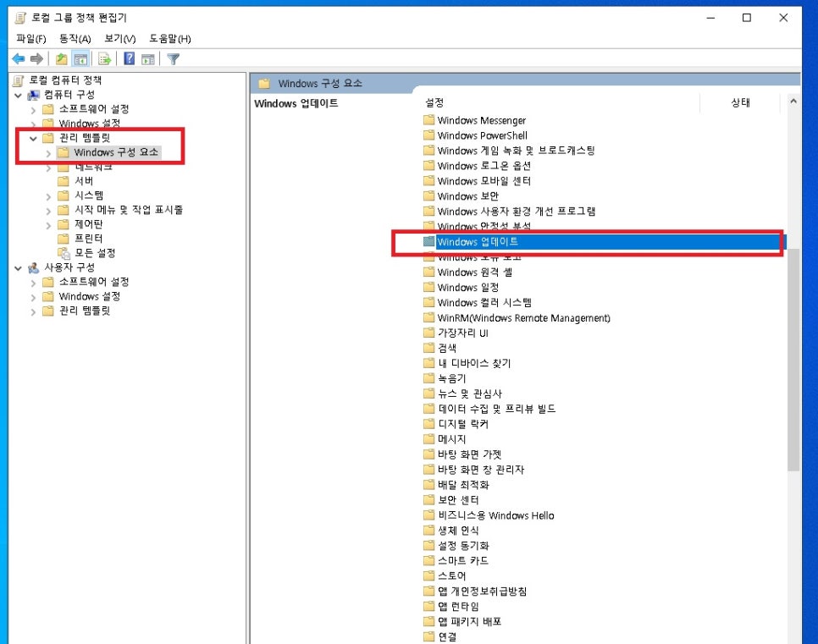The image size is (818, 644).
Task: Toggle the Show/Hide action pane icon
Action: click(148, 59)
